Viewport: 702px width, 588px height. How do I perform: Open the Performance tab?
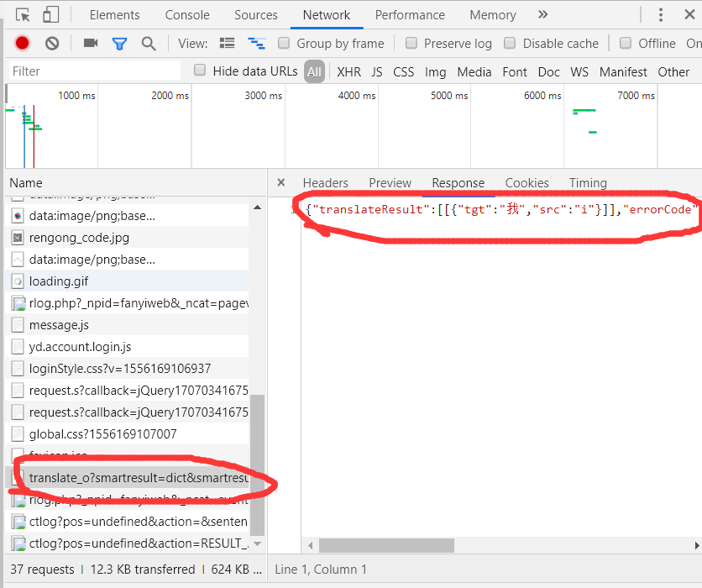tap(410, 15)
